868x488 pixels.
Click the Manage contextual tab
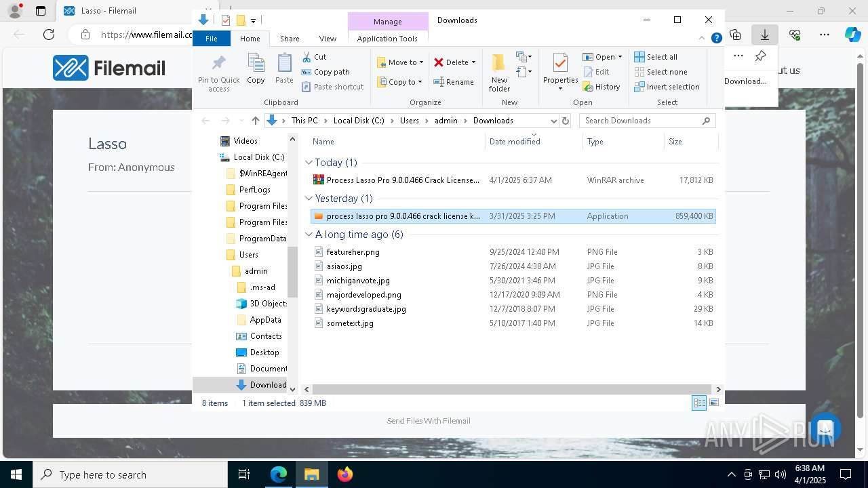388,22
